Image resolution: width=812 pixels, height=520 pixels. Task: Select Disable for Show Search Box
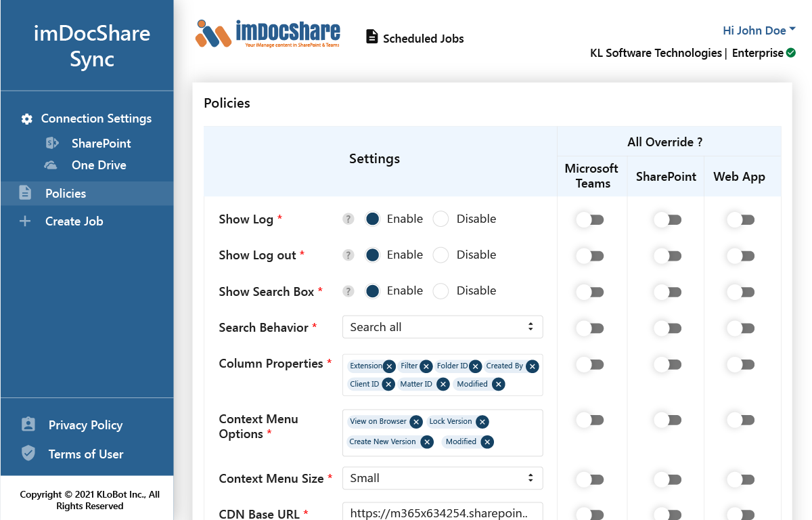(441, 291)
